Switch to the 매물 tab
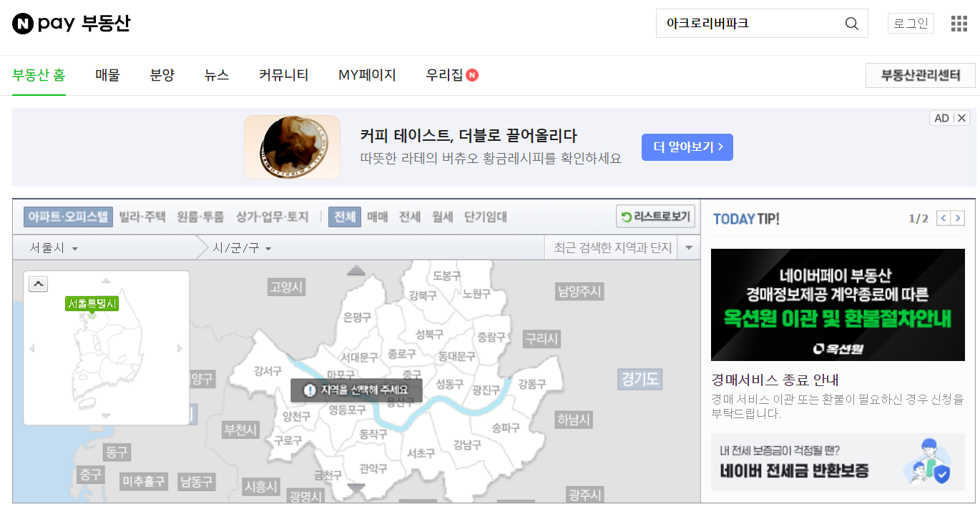Screen dimensions: 980x509 coord(107,74)
